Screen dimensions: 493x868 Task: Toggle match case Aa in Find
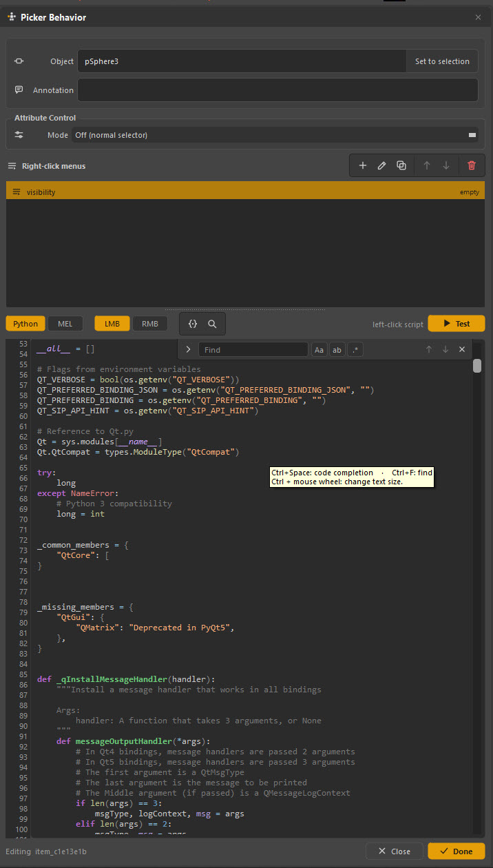pos(319,350)
